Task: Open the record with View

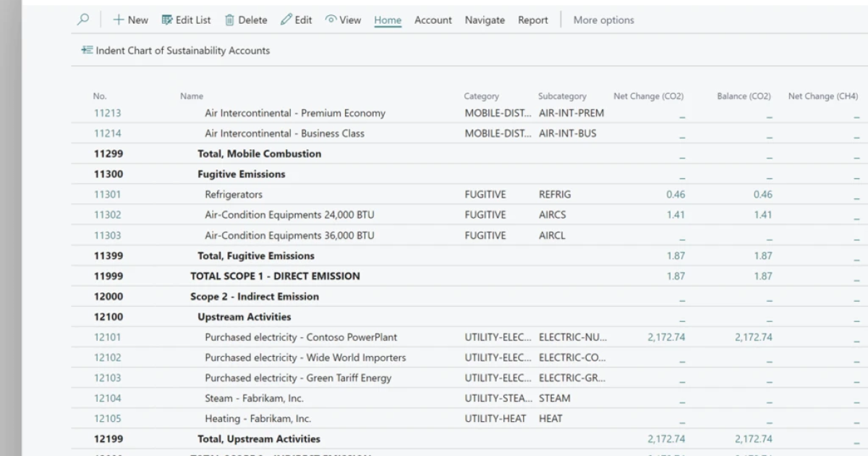Action: click(x=343, y=20)
